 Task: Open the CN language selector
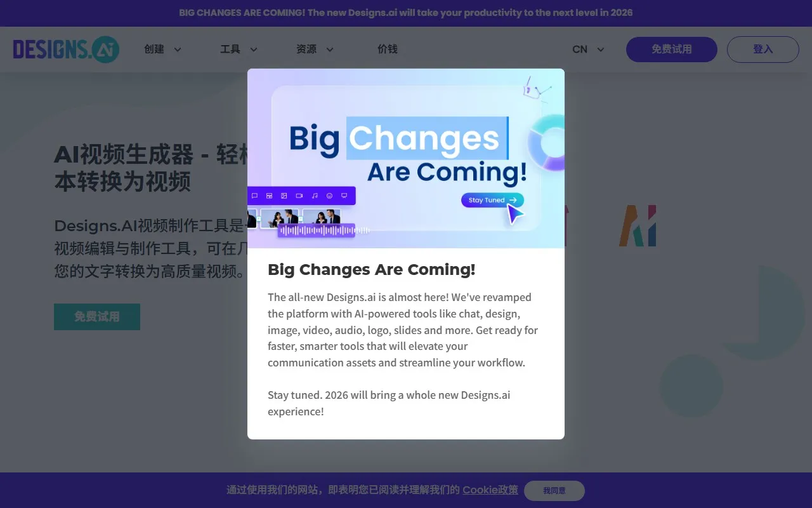pyautogui.click(x=588, y=50)
